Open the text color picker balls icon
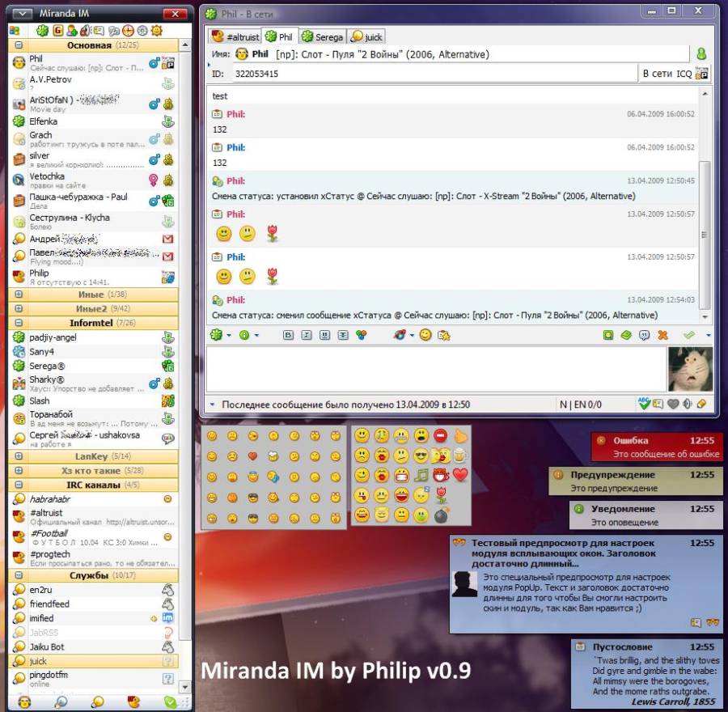This screenshot has height=712, width=728. (x=361, y=335)
